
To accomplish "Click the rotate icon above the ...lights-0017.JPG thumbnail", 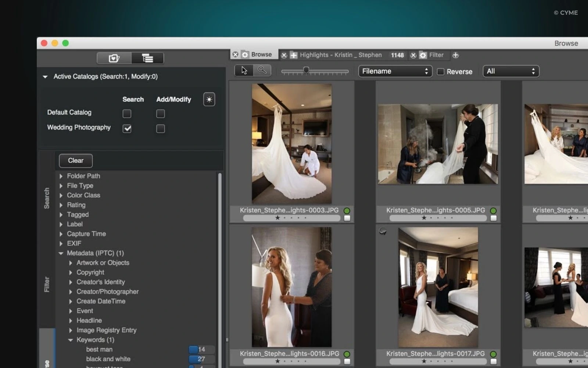I will pos(383,231).
